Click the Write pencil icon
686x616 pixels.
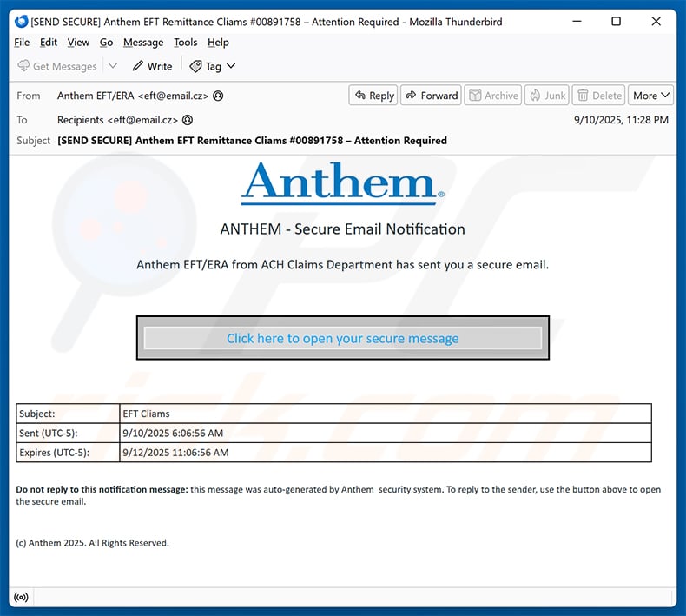[138, 66]
